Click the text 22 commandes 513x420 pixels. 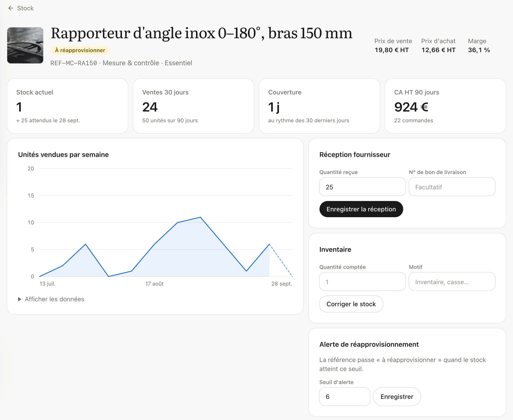click(x=414, y=121)
